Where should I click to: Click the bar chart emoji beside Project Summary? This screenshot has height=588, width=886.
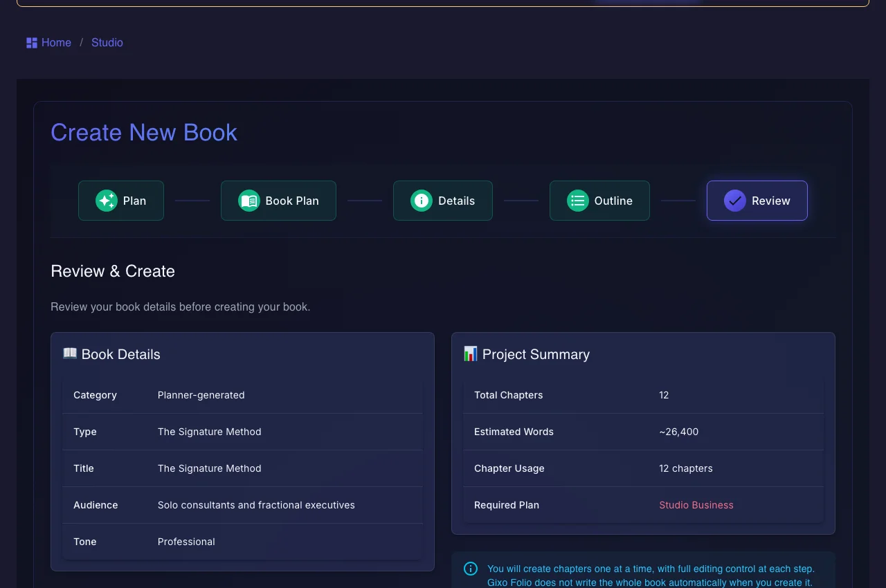471,353
